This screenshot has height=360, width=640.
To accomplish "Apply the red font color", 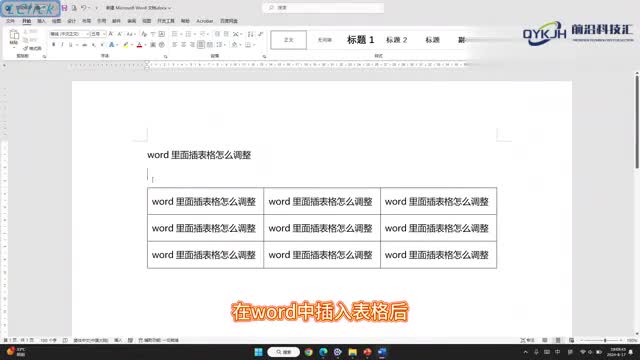I will click(139, 44).
